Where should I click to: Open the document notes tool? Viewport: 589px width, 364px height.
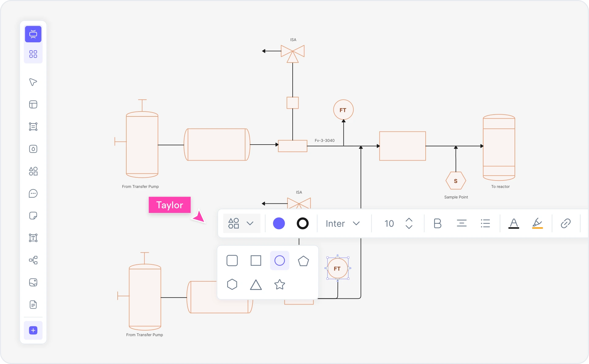(x=33, y=305)
